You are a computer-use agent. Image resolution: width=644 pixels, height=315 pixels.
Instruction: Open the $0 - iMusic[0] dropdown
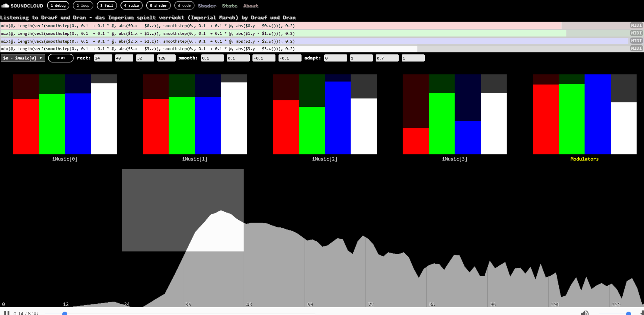(23, 58)
